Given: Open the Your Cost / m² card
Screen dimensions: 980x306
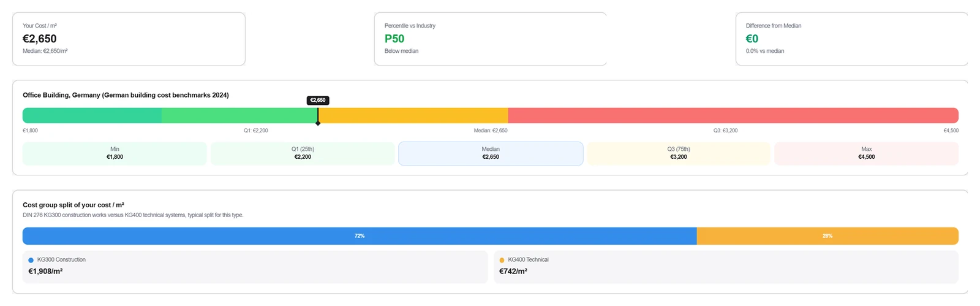Looking at the screenshot, I should tap(129, 39).
